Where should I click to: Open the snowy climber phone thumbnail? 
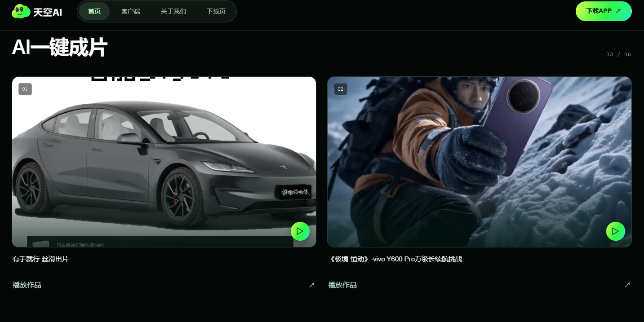(480, 162)
